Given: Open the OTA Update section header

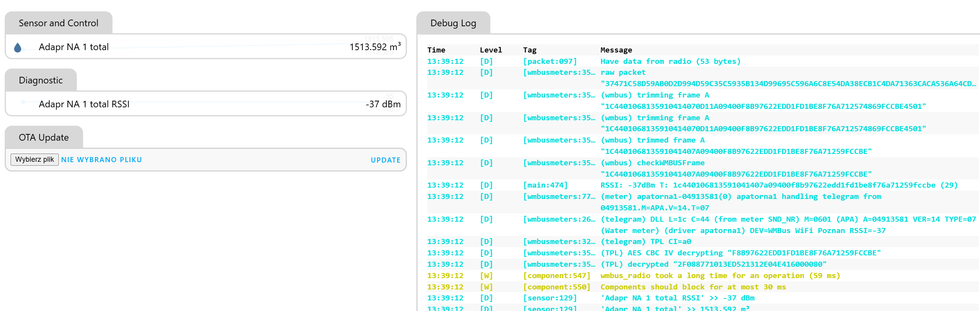Looking at the screenshot, I should click(x=44, y=137).
